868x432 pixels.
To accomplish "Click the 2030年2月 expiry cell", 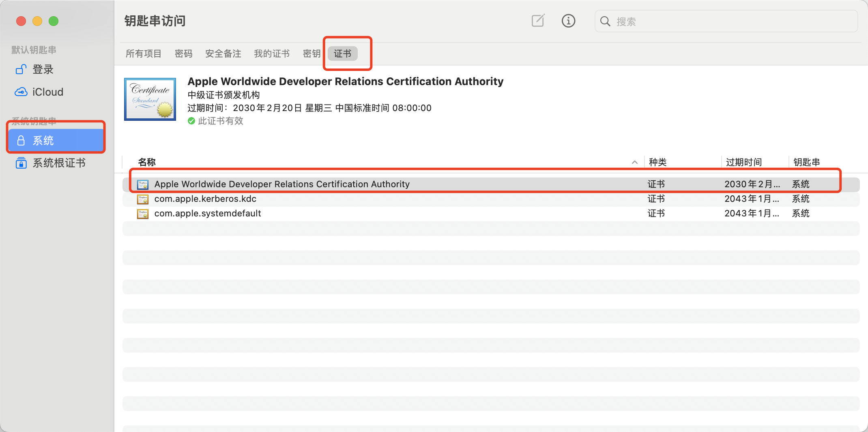I will click(x=752, y=184).
